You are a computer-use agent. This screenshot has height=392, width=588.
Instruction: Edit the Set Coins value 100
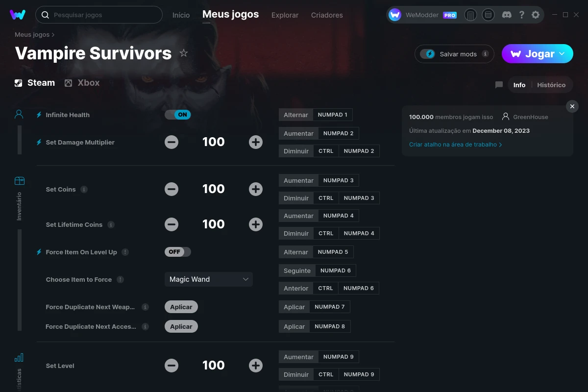click(214, 189)
